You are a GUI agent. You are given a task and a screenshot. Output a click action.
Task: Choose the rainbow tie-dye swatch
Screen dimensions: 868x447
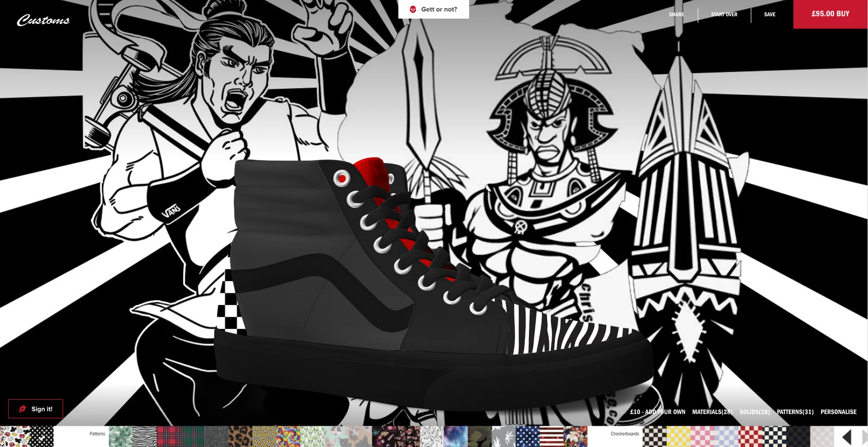click(288, 437)
